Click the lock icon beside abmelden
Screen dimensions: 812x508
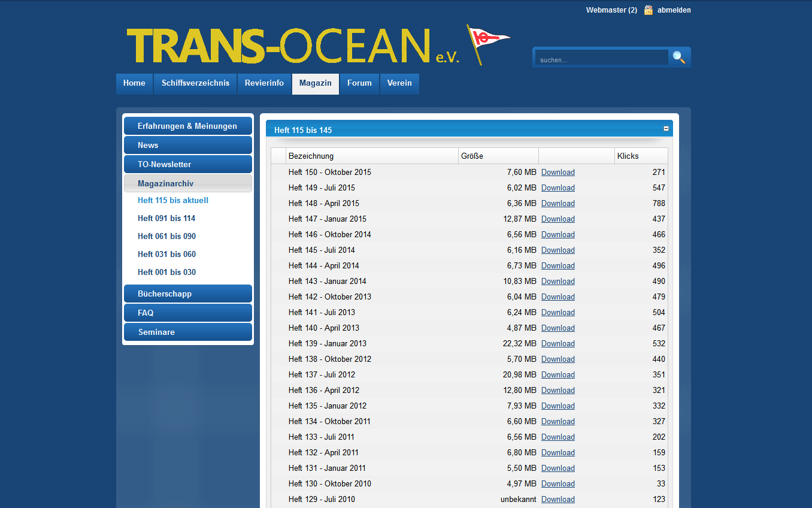(x=648, y=10)
